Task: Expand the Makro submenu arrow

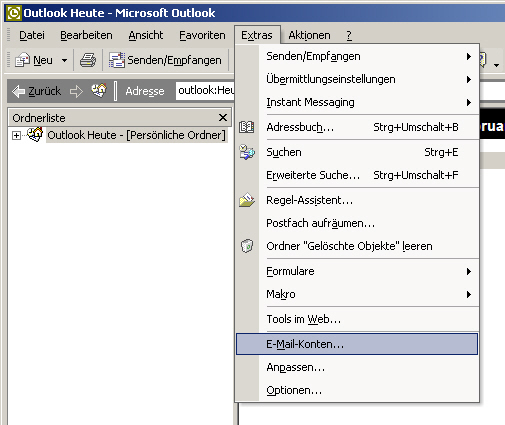Action: click(x=469, y=294)
